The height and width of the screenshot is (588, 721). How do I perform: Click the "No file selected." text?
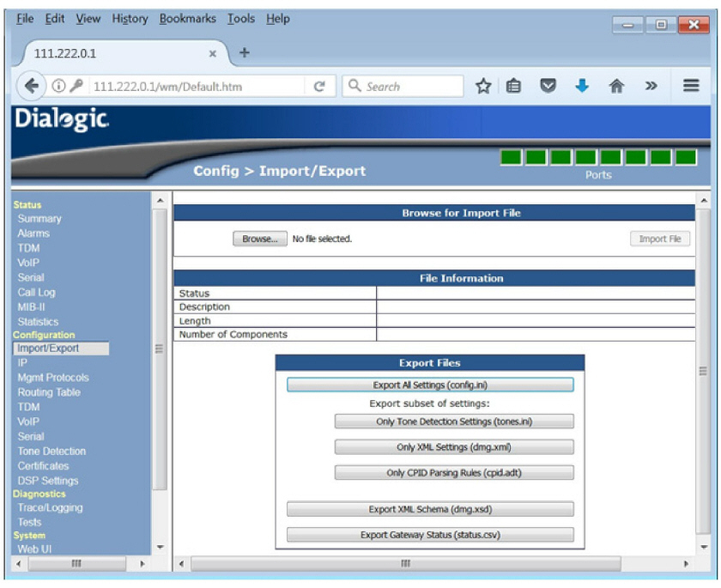322,239
